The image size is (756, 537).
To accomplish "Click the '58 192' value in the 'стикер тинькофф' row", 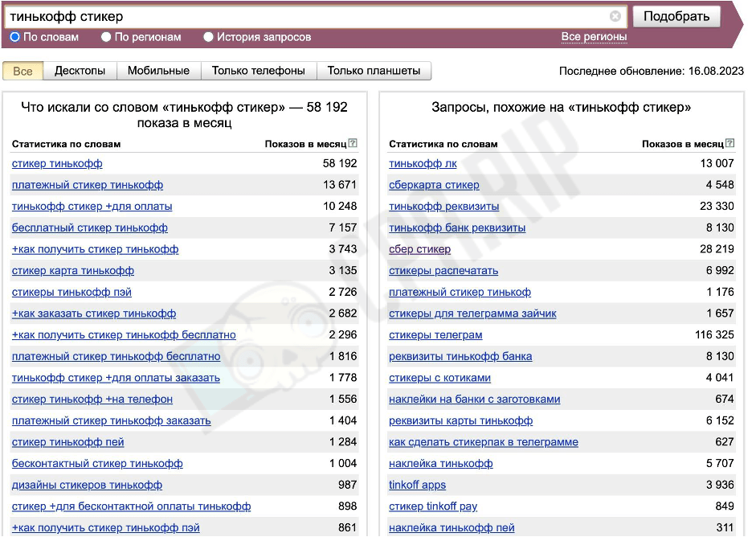I will (340, 163).
